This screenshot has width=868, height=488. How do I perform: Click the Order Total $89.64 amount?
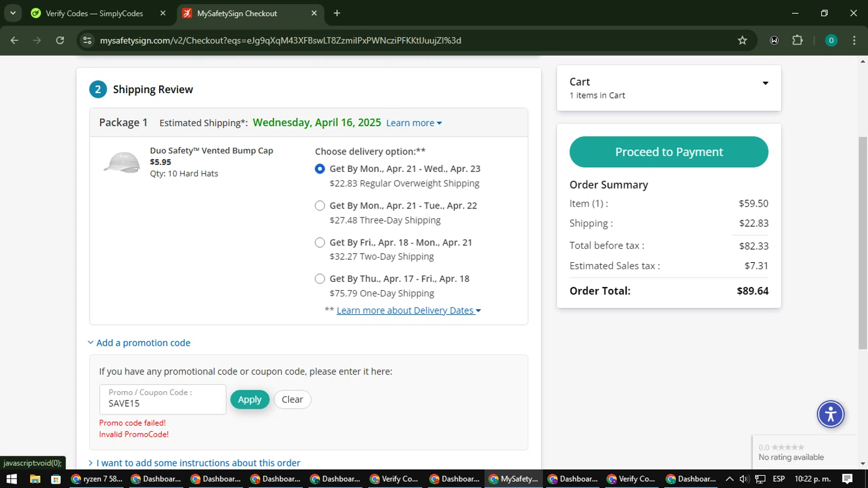coord(752,291)
